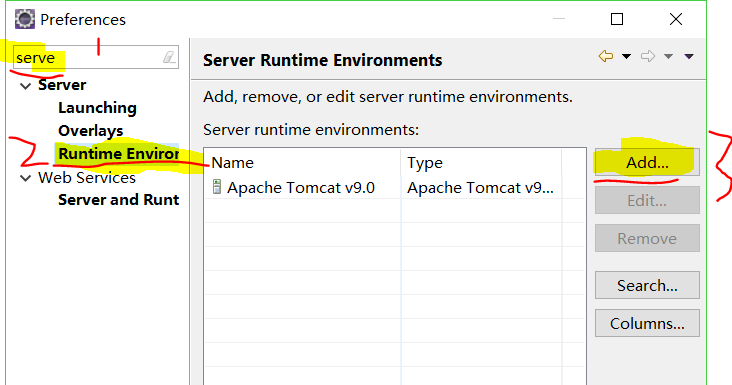
Task: Click the 'Apache Tomcat v9...' type cell
Action: click(x=481, y=187)
